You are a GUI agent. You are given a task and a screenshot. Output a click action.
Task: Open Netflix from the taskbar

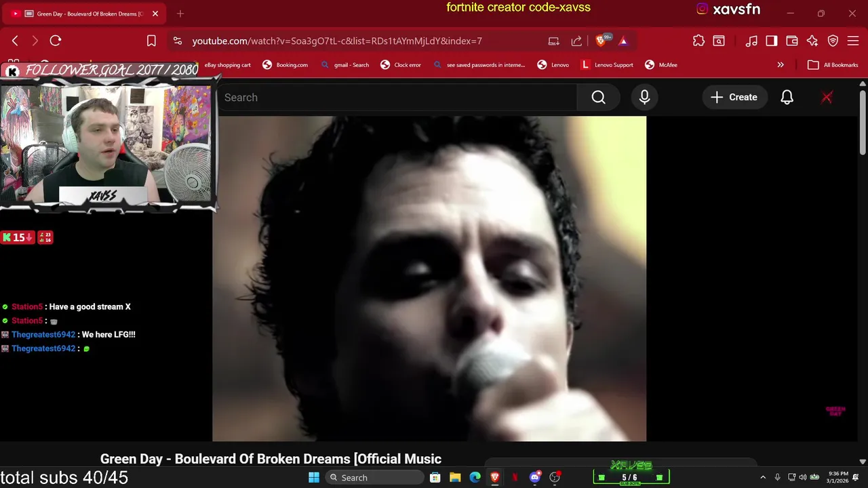pyautogui.click(x=515, y=477)
